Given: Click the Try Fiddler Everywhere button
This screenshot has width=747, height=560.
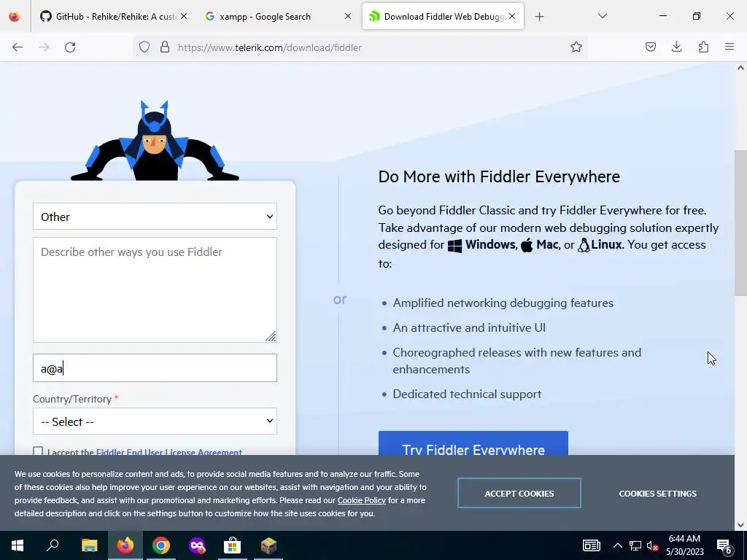Looking at the screenshot, I should point(473,443).
